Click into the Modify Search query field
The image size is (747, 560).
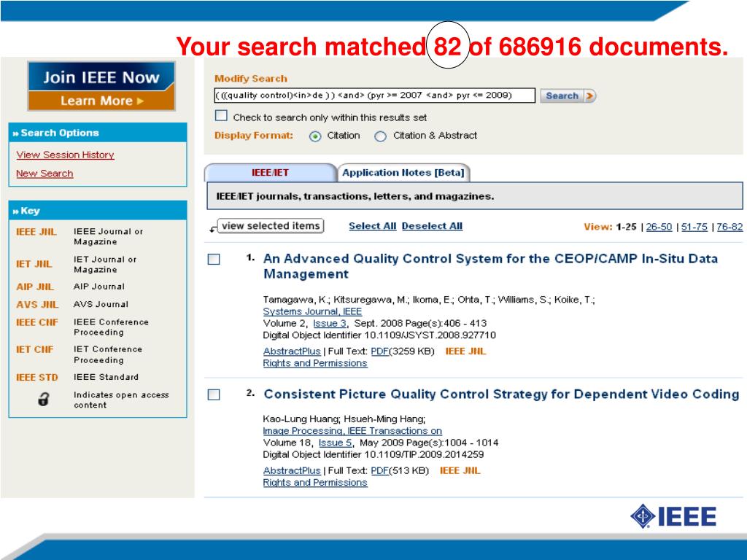tap(374, 96)
